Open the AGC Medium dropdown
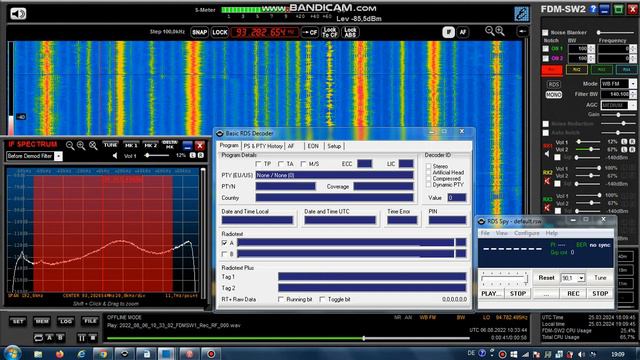 tap(632, 105)
